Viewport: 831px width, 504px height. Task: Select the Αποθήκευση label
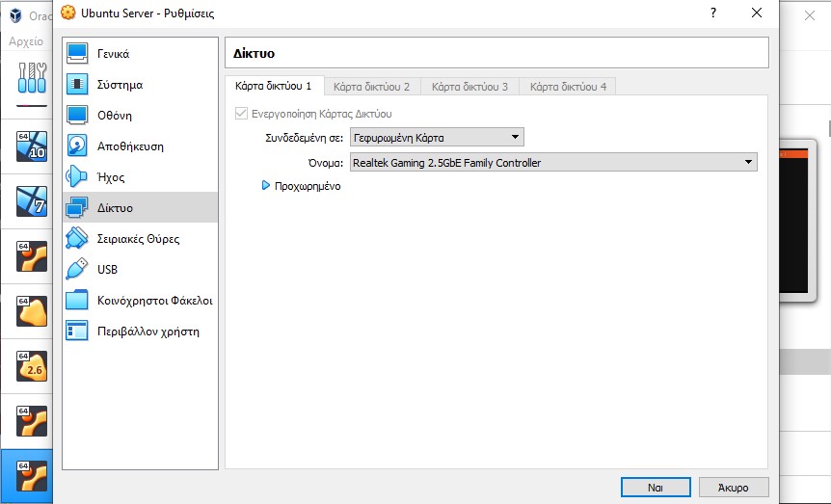130,146
